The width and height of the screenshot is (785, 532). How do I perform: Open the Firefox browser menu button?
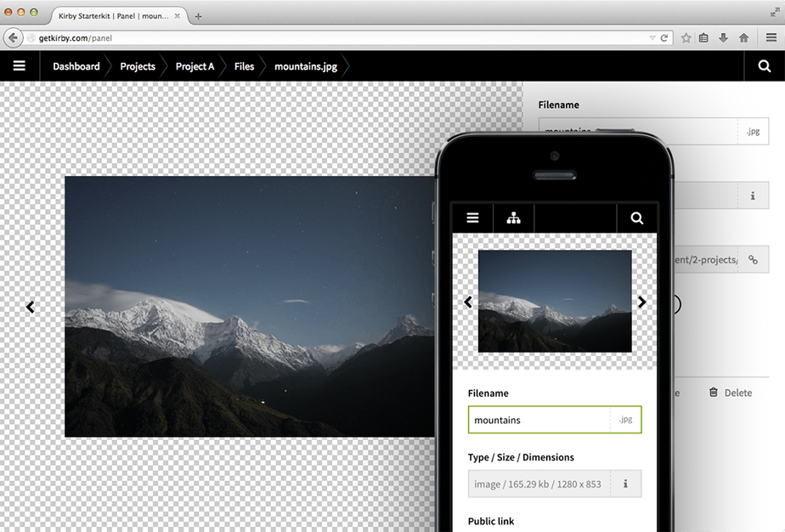[771, 37]
